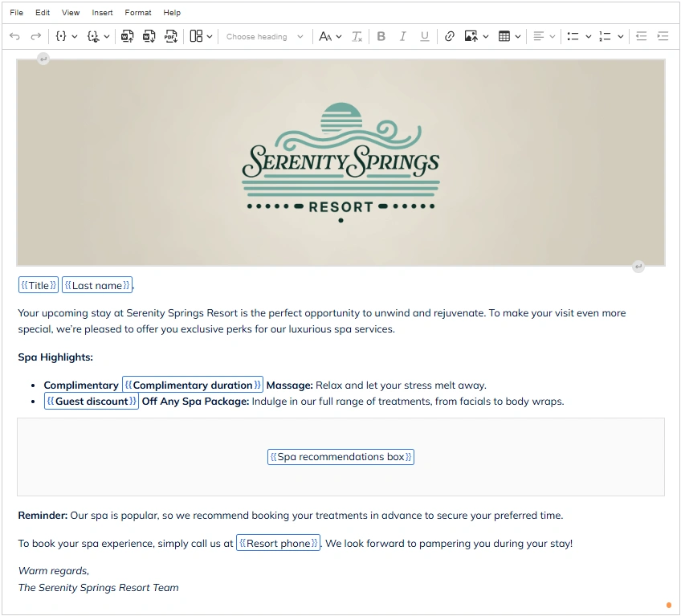
Task: Open the Choose heading dropdown
Action: point(265,36)
